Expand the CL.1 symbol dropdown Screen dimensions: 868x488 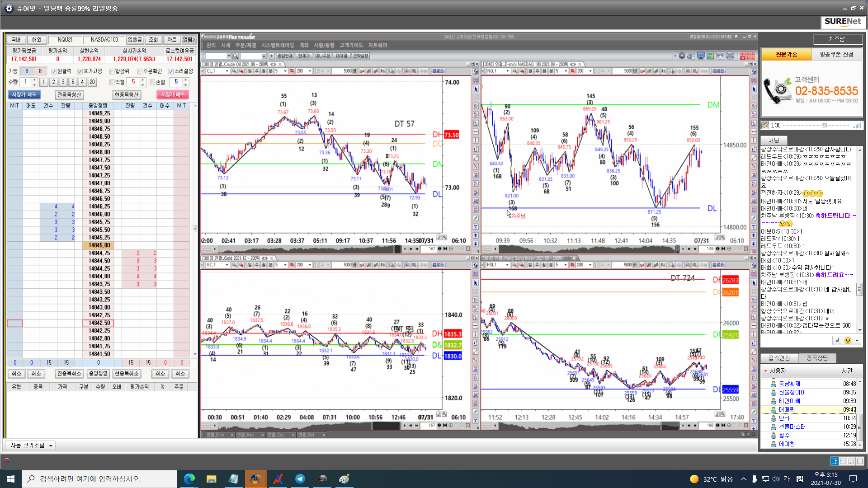coord(227,71)
